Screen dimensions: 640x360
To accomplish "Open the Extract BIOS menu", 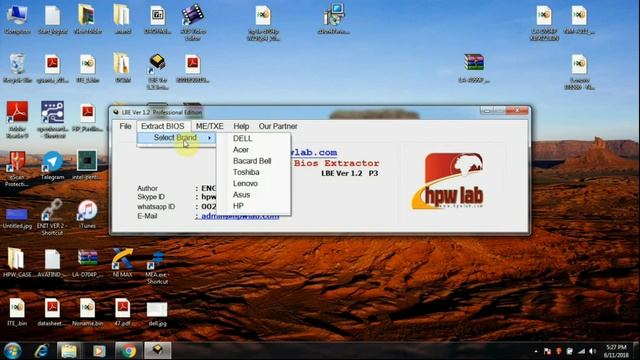I will [163, 126].
